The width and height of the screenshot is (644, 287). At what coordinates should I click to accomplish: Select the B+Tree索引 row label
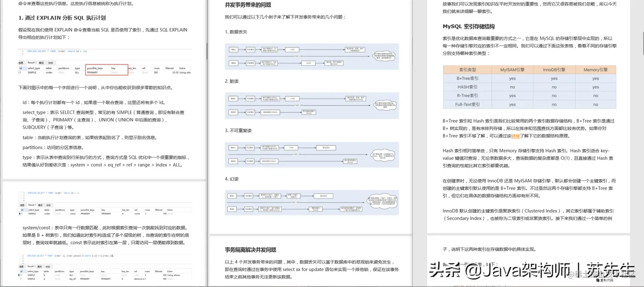(467, 78)
